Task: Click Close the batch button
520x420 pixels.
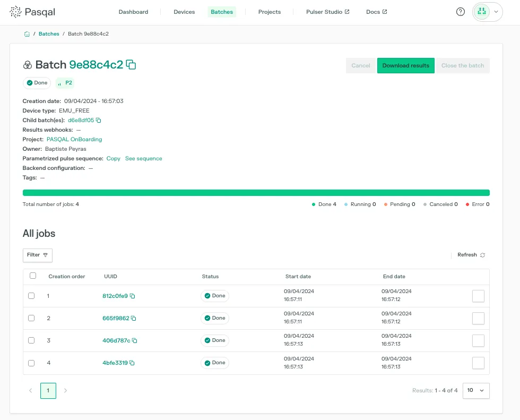Action: 463,66
